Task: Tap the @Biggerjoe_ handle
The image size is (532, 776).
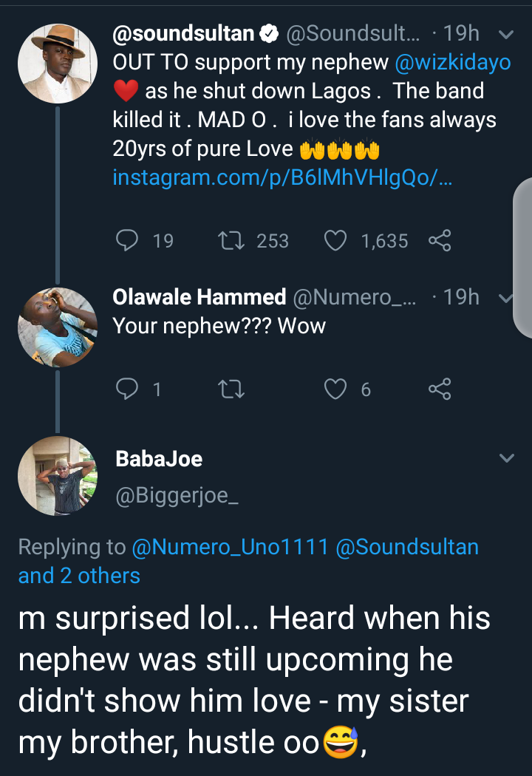Action: coord(177,498)
